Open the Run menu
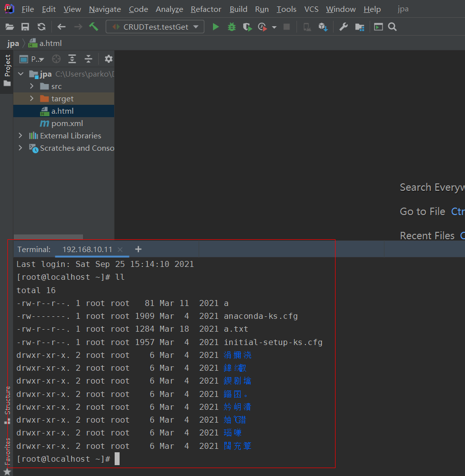The height and width of the screenshot is (476, 465). pos(261,9)
